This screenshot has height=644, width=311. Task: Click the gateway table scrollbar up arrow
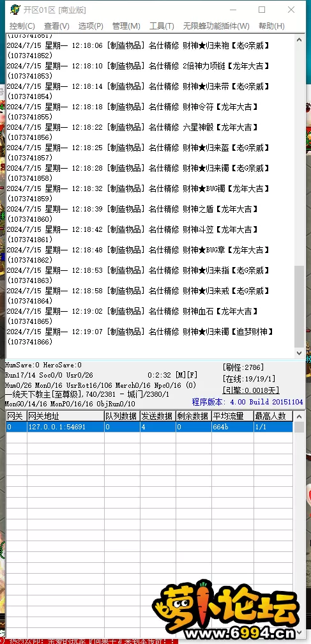coord(299,417)
